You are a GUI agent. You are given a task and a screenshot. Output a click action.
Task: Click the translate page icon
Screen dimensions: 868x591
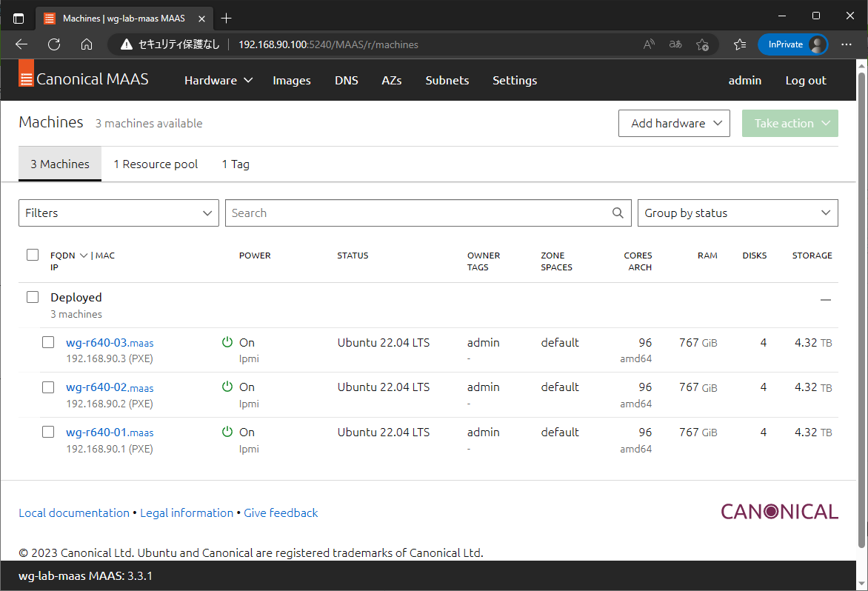(x=675, y=44)
